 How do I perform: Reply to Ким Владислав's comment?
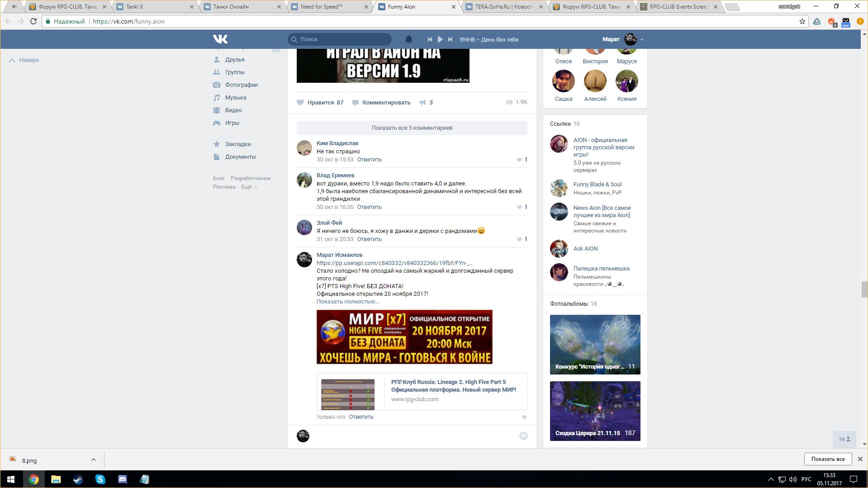point(369,160)
